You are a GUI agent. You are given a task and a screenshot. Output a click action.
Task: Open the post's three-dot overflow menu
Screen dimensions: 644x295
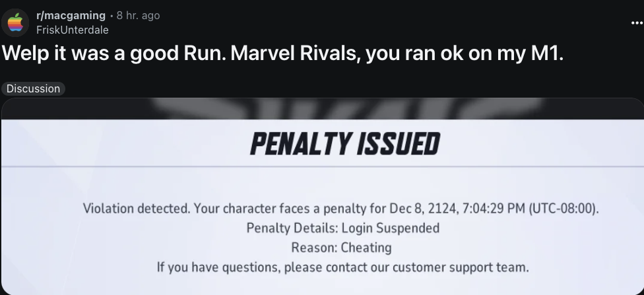(x=636, y=22)
